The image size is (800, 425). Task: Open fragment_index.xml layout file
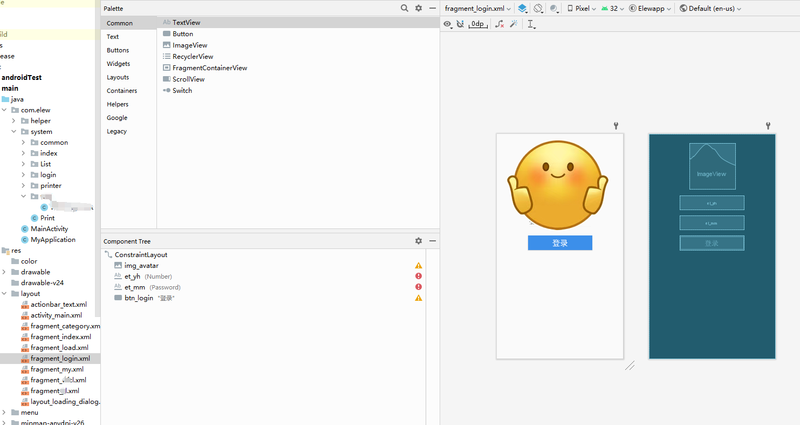pos(61,337)
